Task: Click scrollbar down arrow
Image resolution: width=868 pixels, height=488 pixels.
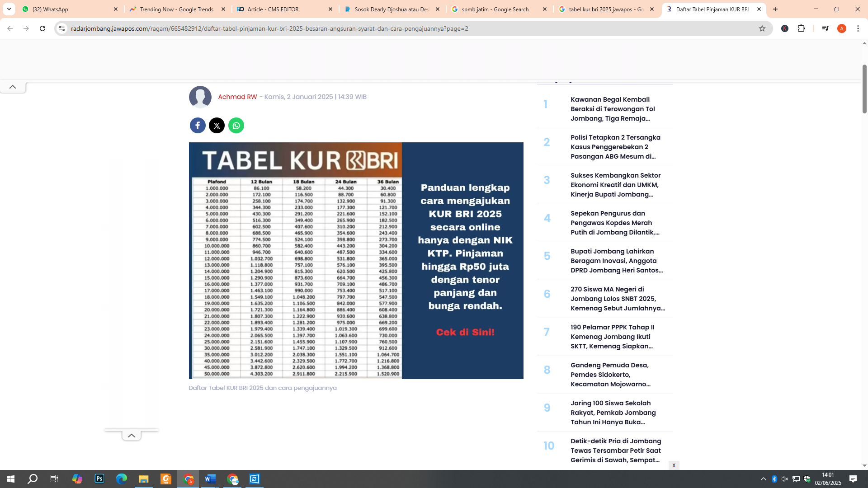Action: [864, 465]
